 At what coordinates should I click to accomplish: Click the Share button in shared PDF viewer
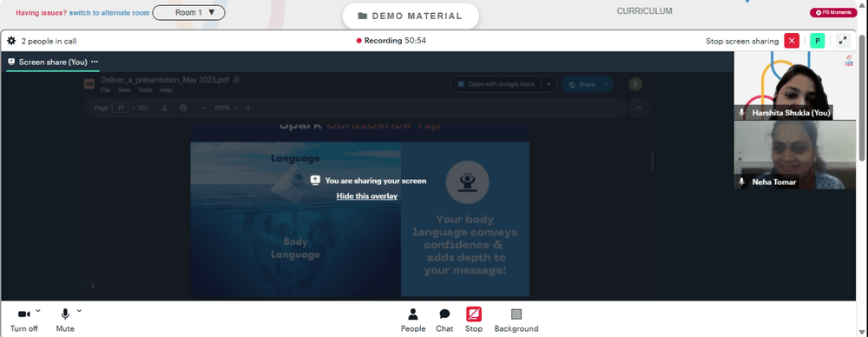coord(587,84)
